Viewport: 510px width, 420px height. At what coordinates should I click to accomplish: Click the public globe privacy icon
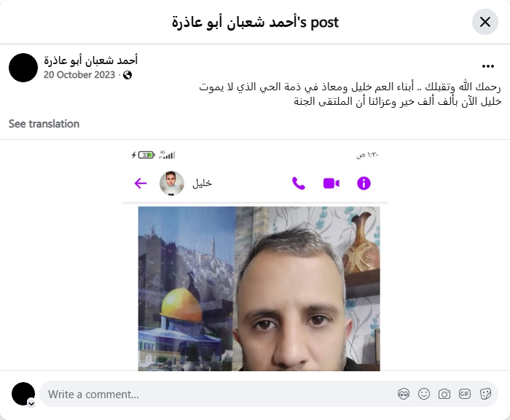[x=127, y=75]
